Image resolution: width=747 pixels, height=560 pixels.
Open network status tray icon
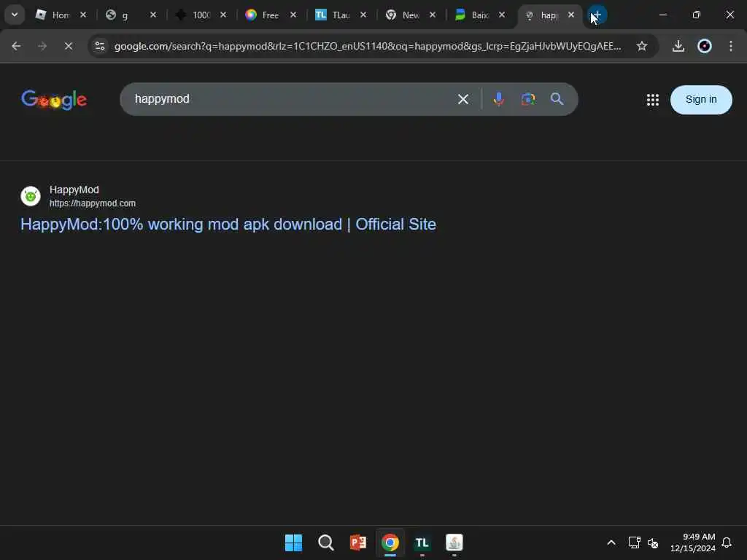click(x=634, y=542)
